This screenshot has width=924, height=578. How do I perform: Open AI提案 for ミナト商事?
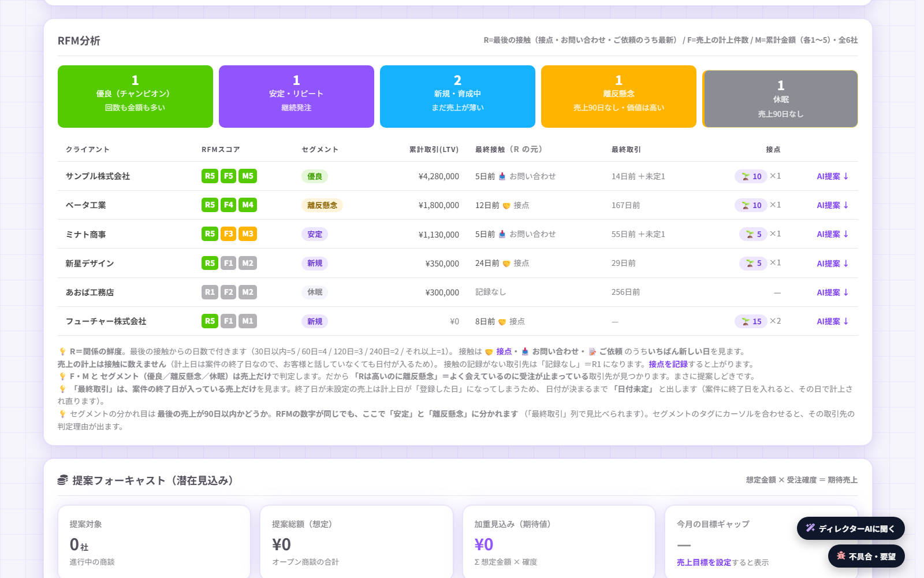click(832, 234)
